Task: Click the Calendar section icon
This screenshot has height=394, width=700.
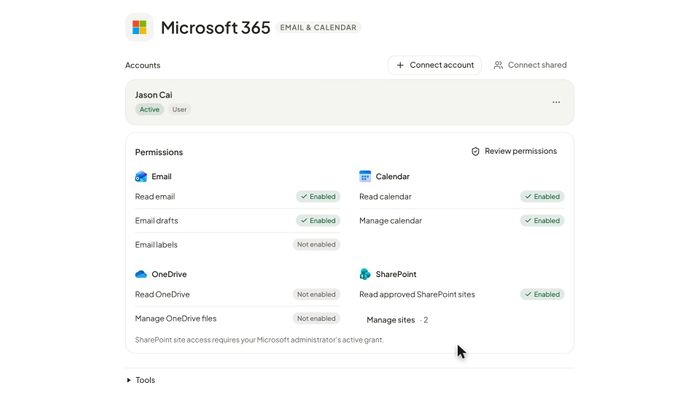Action: pos(365,176)
